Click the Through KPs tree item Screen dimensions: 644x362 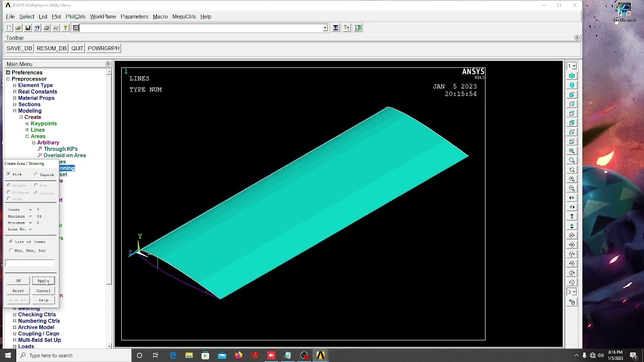pyautogui.click(x=60, y=149)
